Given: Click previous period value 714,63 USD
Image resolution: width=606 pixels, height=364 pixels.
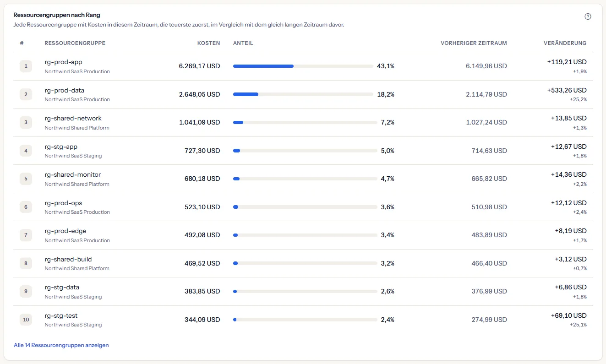Looking at the screenshot, I should pyautogui.click(x=489, y=151).
